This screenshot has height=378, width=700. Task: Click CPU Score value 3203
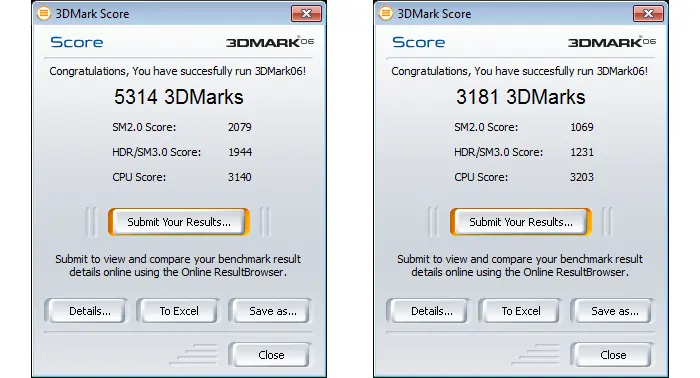[582, 177]
